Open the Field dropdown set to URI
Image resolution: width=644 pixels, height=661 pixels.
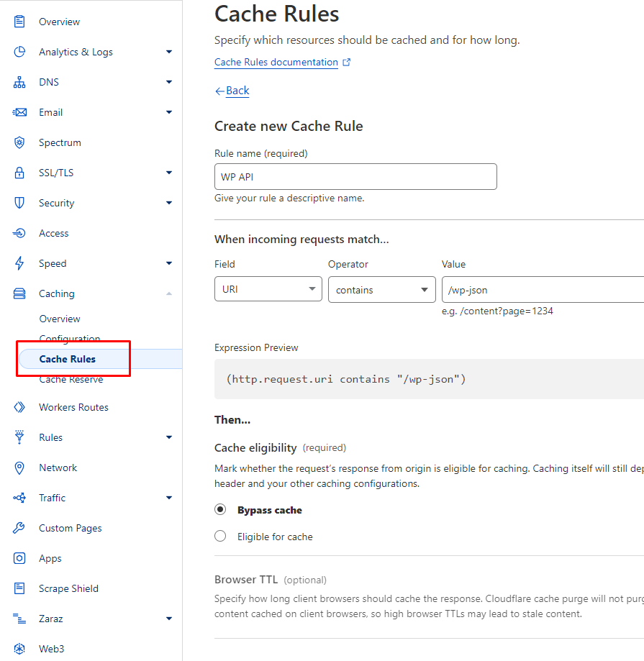tap(268, 289)
